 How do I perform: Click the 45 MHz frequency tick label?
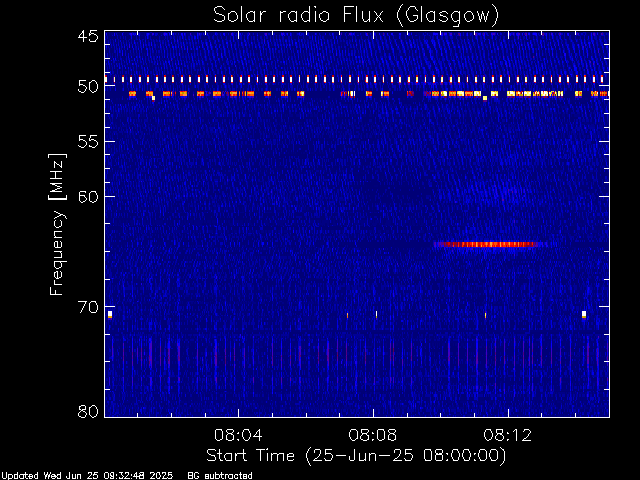[x=88, y=36]
